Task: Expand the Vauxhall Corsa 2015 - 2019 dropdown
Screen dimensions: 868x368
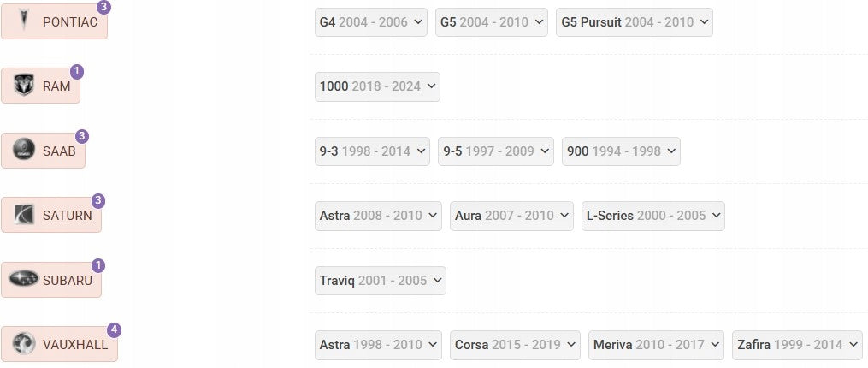Action: [515, 345]
